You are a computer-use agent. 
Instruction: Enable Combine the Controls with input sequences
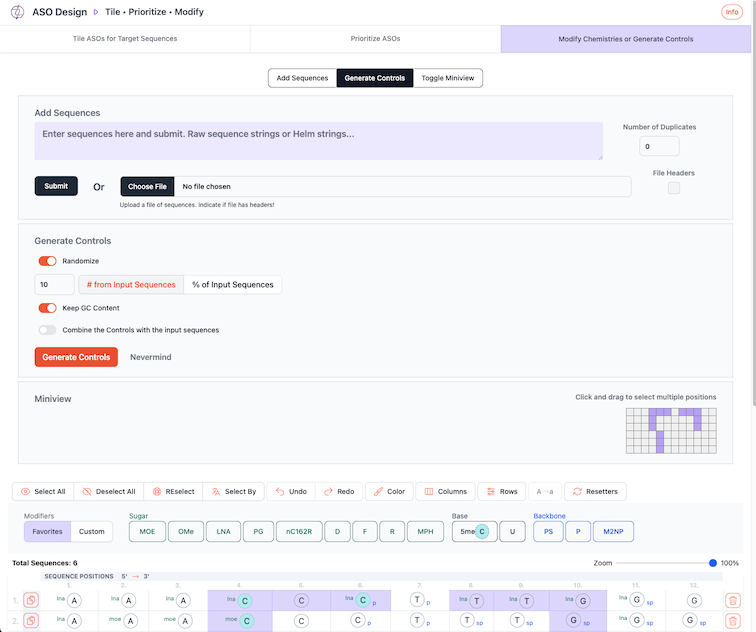point(47,330)
